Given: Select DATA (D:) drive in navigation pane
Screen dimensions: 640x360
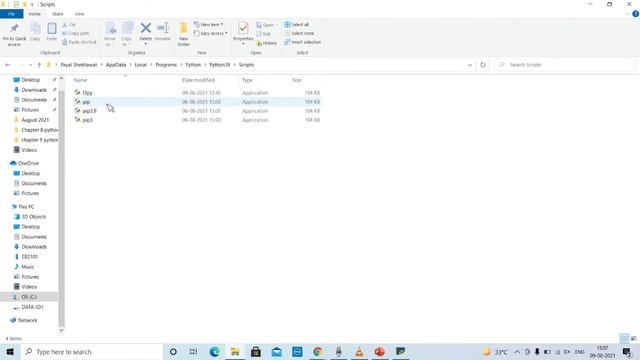Looking at the screenshot, I should [x=32, y=307].
